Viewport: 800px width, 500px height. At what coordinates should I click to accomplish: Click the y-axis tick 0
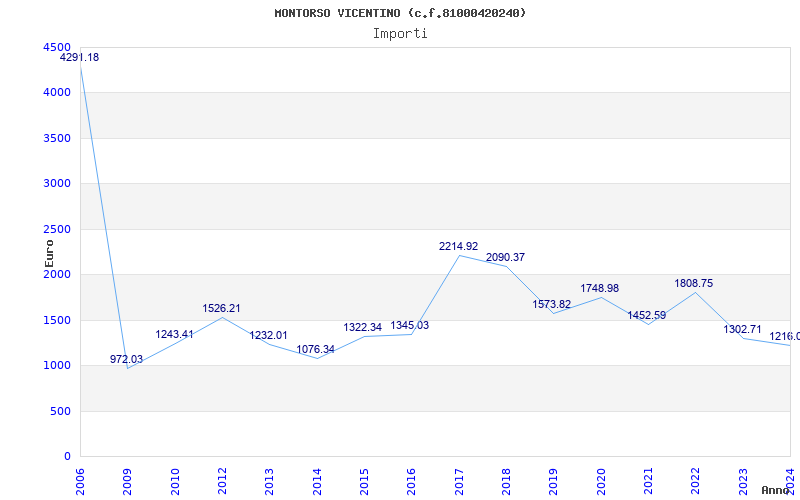pos(68,457)
